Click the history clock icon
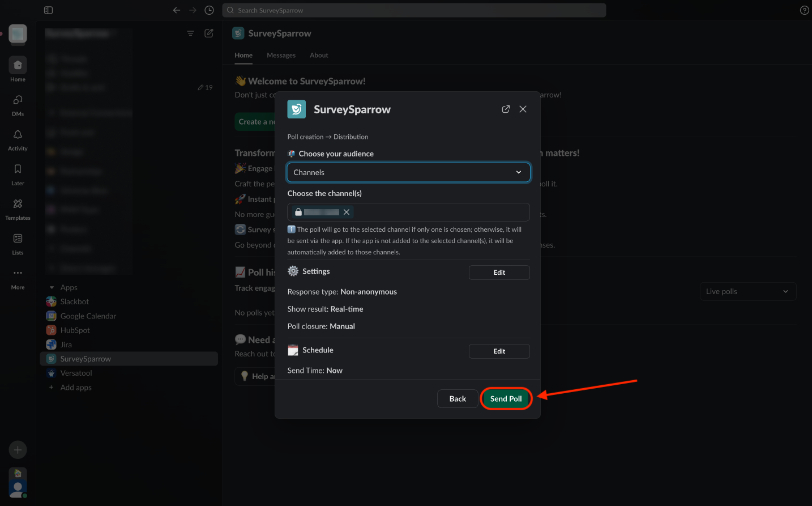 point(209,10)
